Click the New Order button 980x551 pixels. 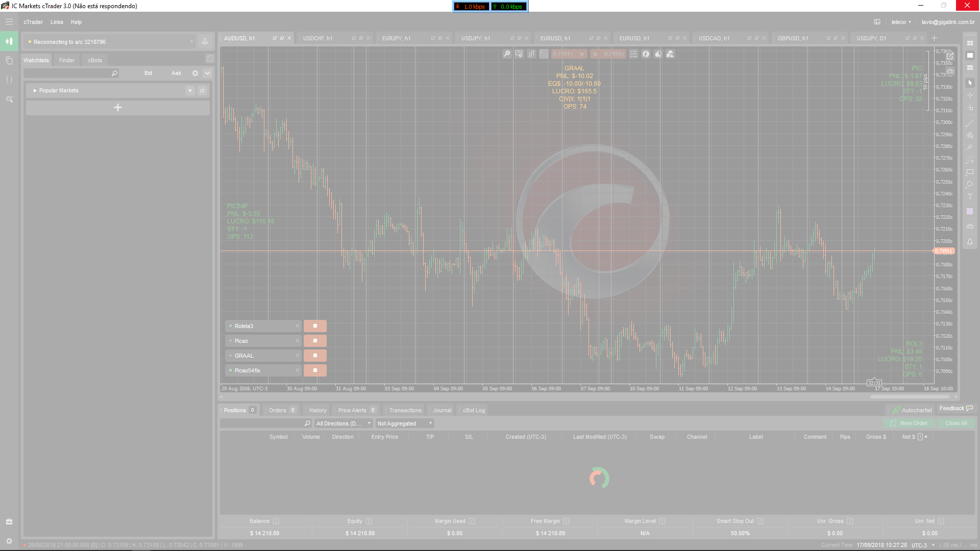click(x=909, y=423)
